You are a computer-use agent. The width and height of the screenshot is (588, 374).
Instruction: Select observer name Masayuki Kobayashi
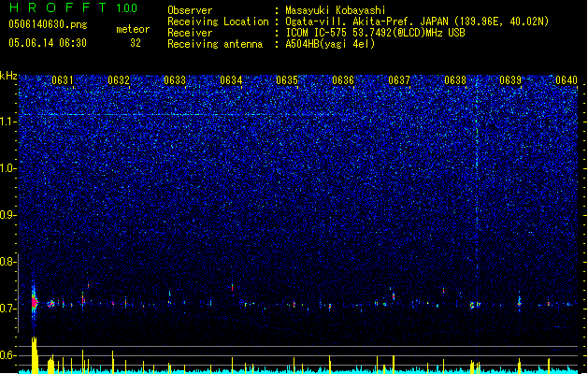[336, 10]
